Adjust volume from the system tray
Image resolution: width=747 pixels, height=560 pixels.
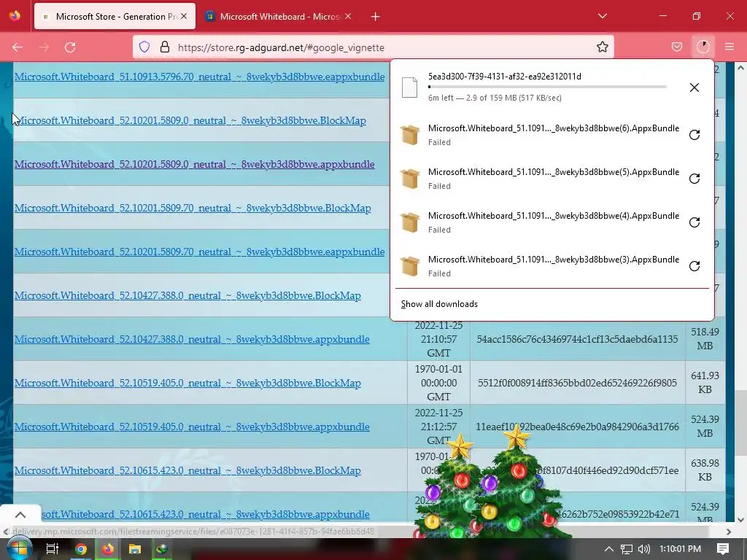pos(643,549)
